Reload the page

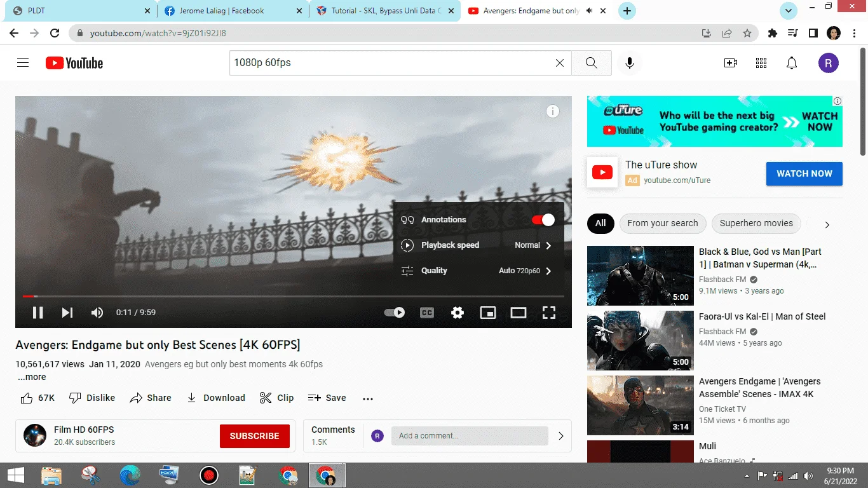coord(55,33)
